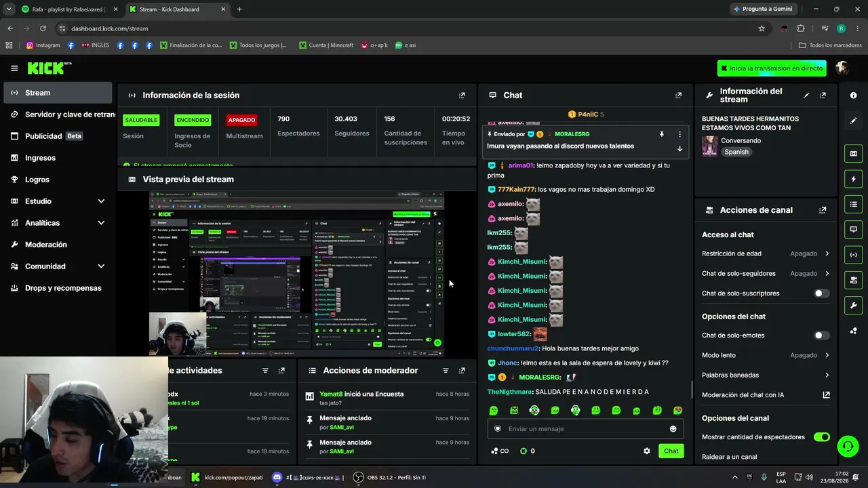Edit stream info with the pencil icon
The width and height of the screenshot is (868, 488).
tap(806, 96)
